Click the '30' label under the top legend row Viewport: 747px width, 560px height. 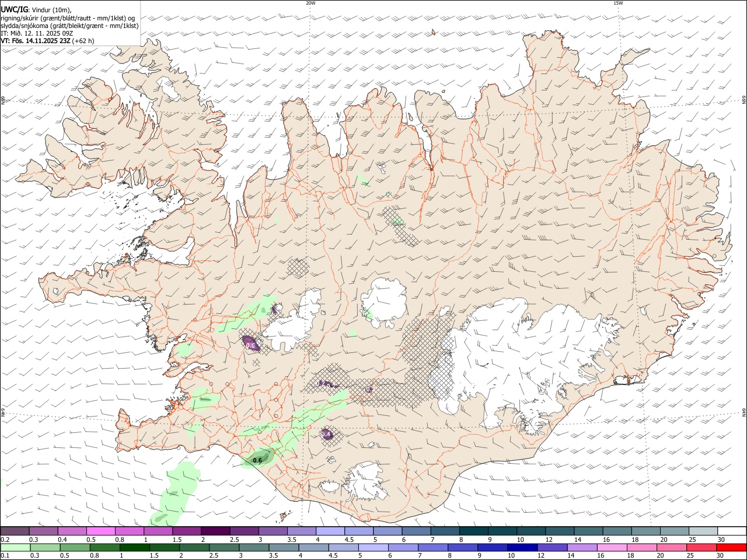[721, 539]
